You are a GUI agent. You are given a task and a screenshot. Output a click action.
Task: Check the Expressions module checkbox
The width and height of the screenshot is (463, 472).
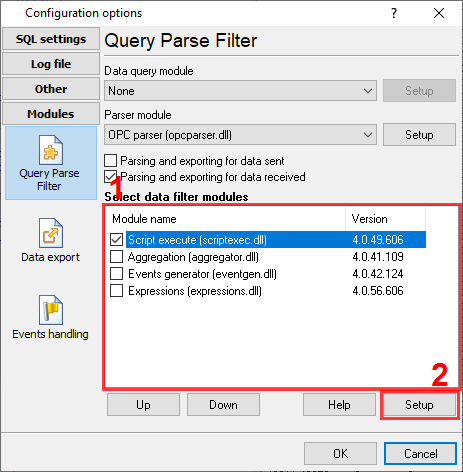116,291
